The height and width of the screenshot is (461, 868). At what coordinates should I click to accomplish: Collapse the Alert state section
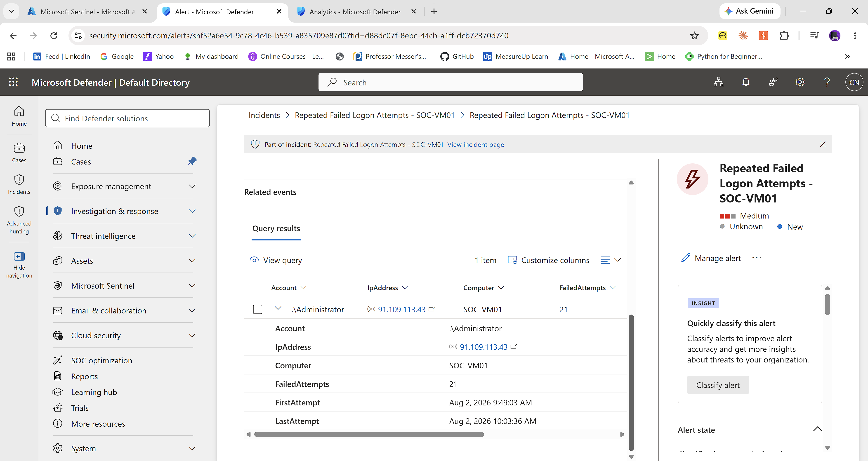[x=817, y=429]
